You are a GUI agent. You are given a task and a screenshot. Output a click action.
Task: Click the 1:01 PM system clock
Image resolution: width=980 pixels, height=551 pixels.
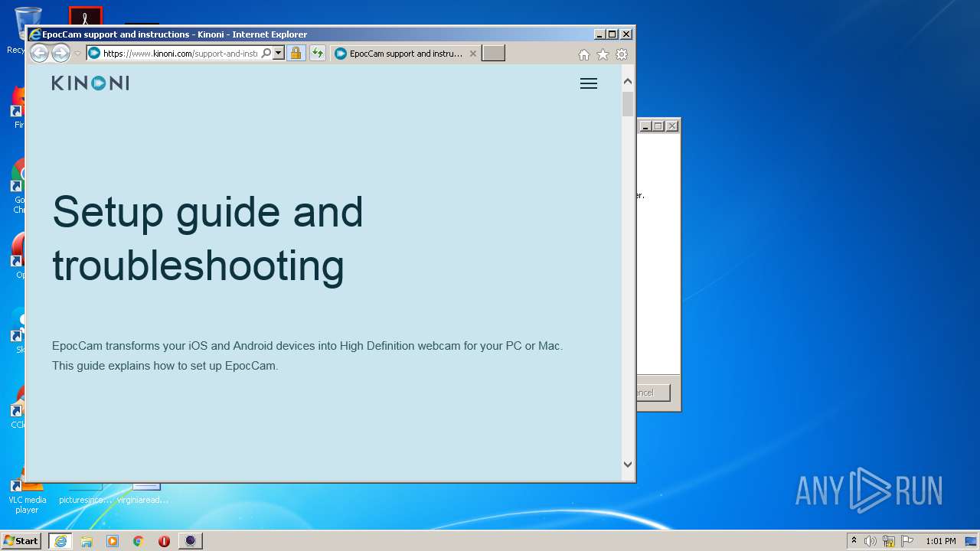[941, 541]
